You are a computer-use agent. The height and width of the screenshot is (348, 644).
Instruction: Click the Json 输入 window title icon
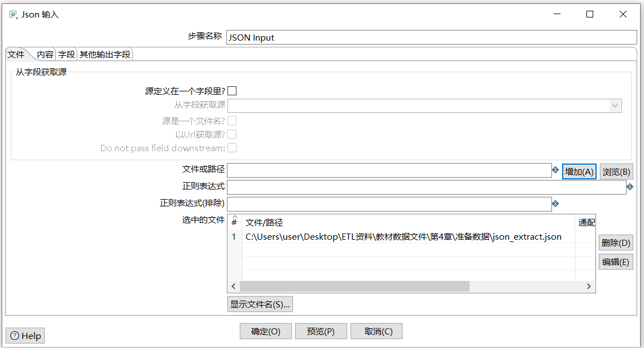click(x=14, y=15)
